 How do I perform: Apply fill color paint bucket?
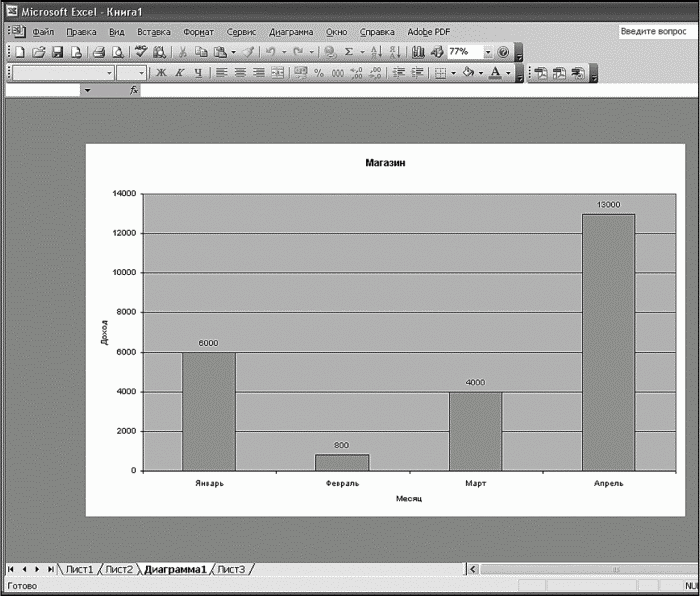[468, 72]
